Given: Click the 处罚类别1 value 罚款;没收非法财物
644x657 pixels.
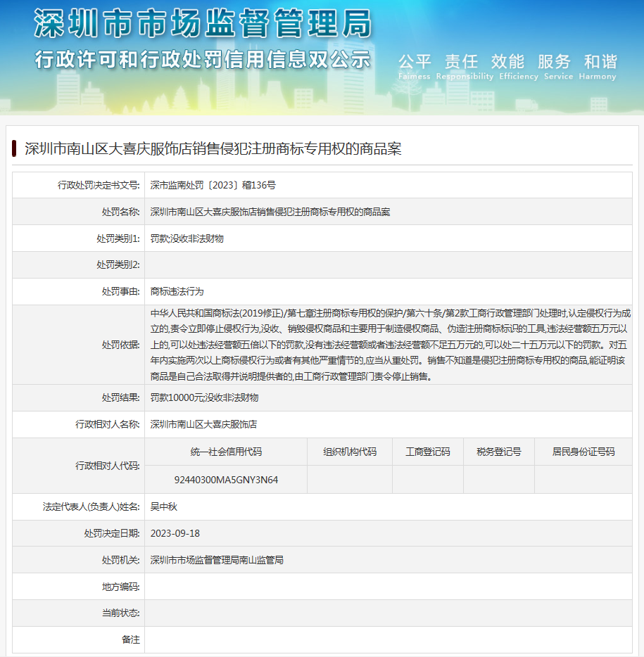Looking at the screenshot, I should 187,238.
